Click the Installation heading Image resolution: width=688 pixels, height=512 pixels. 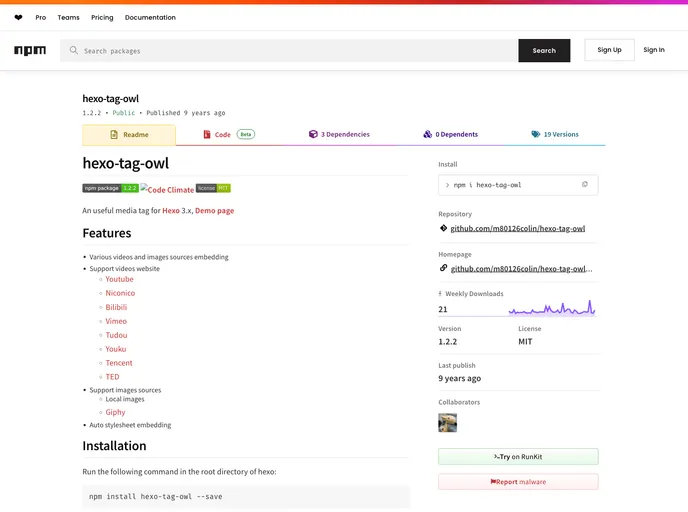click(x=115, y=446)
